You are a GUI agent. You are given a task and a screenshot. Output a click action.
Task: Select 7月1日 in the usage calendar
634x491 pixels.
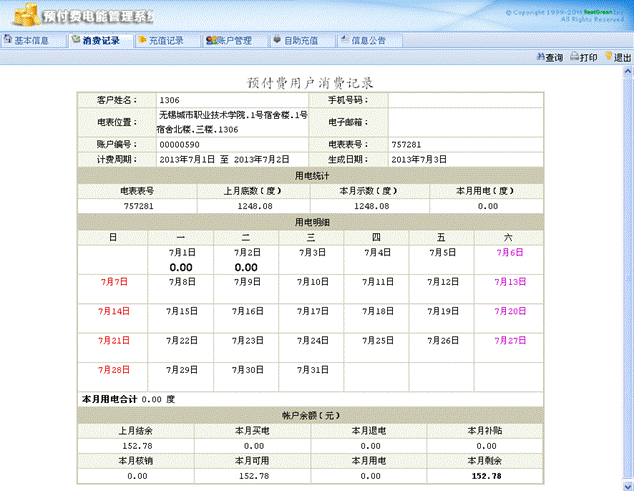[181, 253]
